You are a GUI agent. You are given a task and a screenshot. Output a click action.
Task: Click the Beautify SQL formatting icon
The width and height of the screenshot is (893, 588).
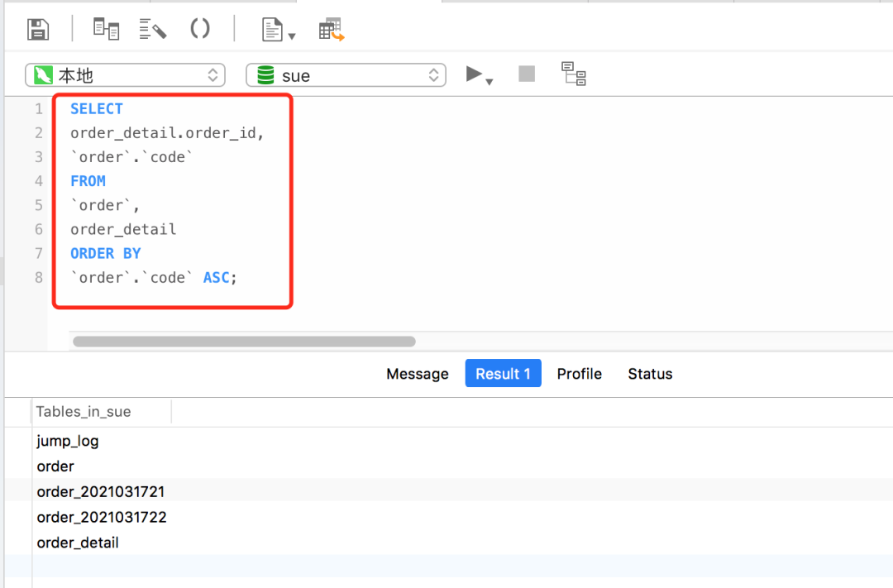point(153,27)
